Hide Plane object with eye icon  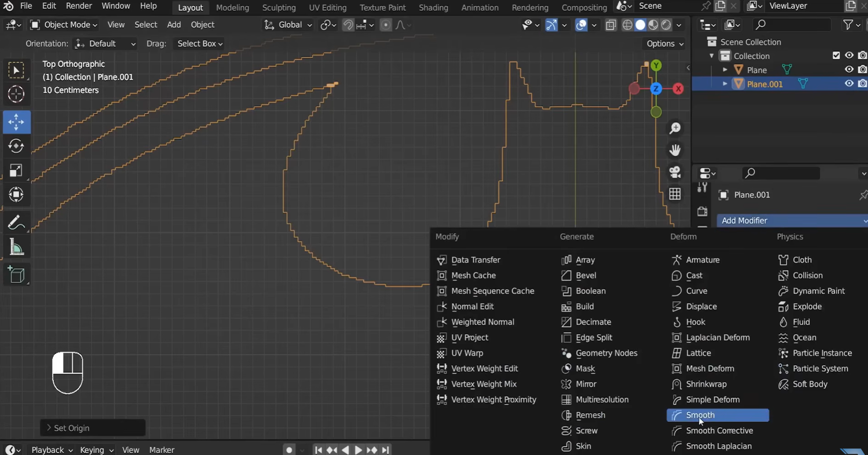point(849,70)
